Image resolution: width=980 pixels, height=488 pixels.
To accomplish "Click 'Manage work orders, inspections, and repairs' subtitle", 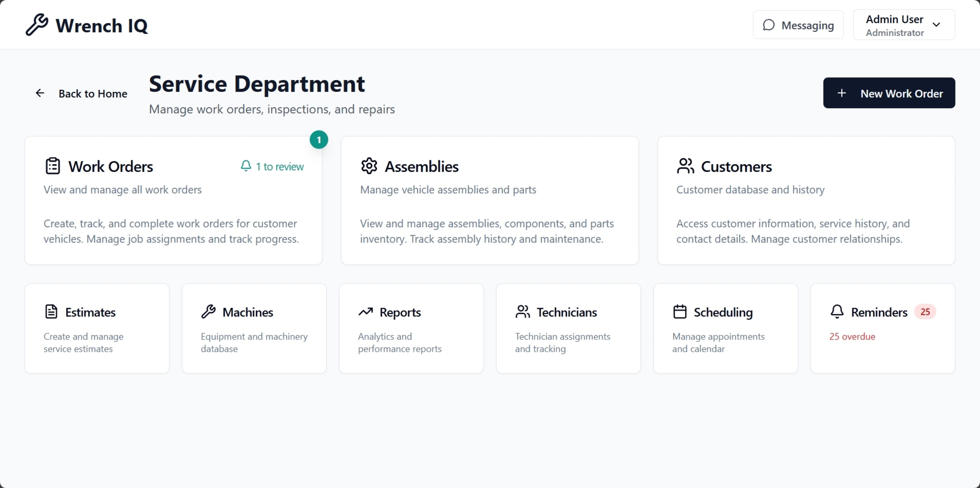I will pos(272,109).
